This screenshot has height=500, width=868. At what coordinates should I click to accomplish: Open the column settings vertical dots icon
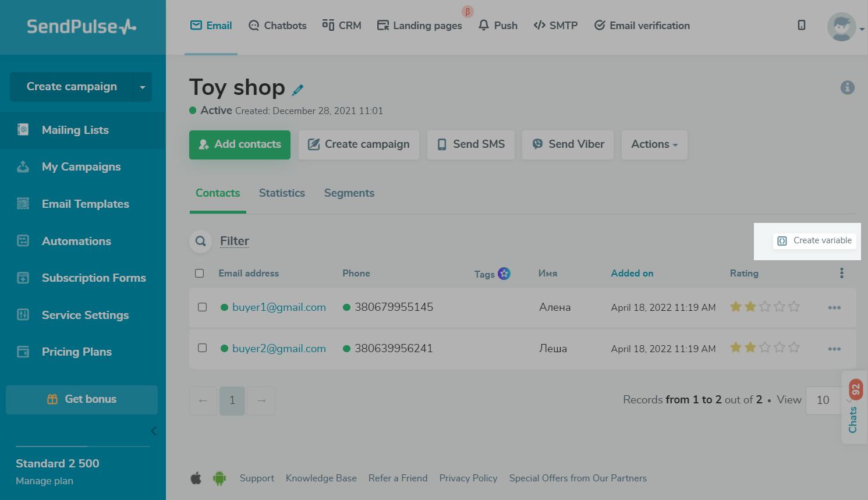tap(841, 273)
